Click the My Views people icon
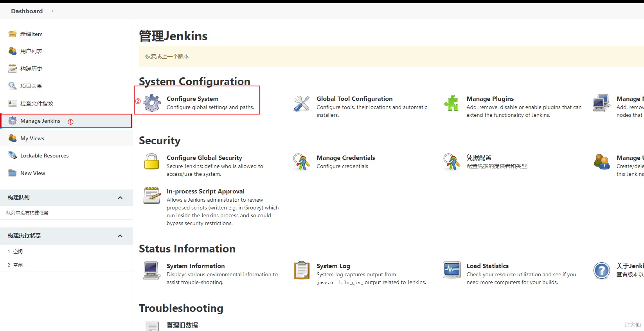The height and width of the screenshot is (331, 644). pyautogui.click(x=13, y=138)
